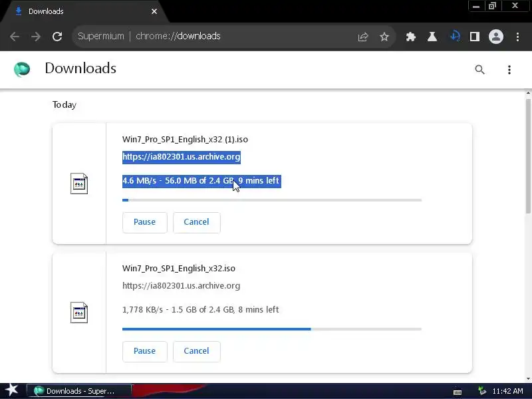Open the keyboard tray icon
Image resolution: width=532 pixels, height=399 pixels.
(458, 392)
